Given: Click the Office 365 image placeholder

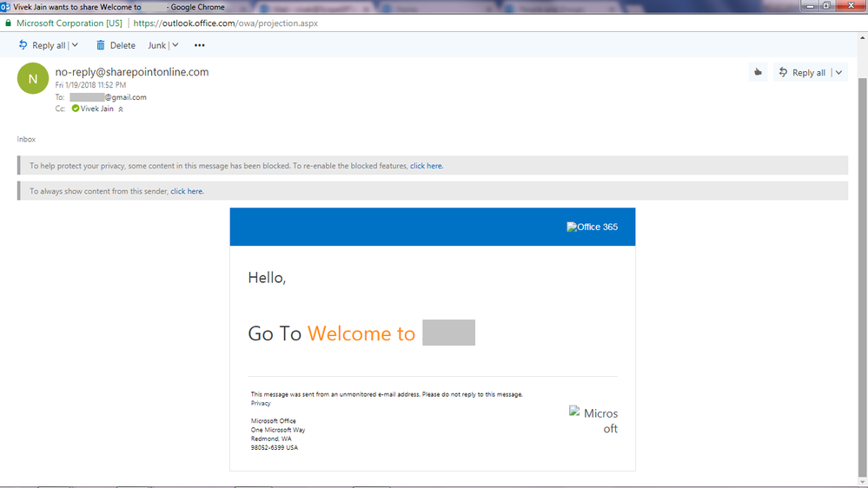Looking at the screenshot, I should pos(592,227).
